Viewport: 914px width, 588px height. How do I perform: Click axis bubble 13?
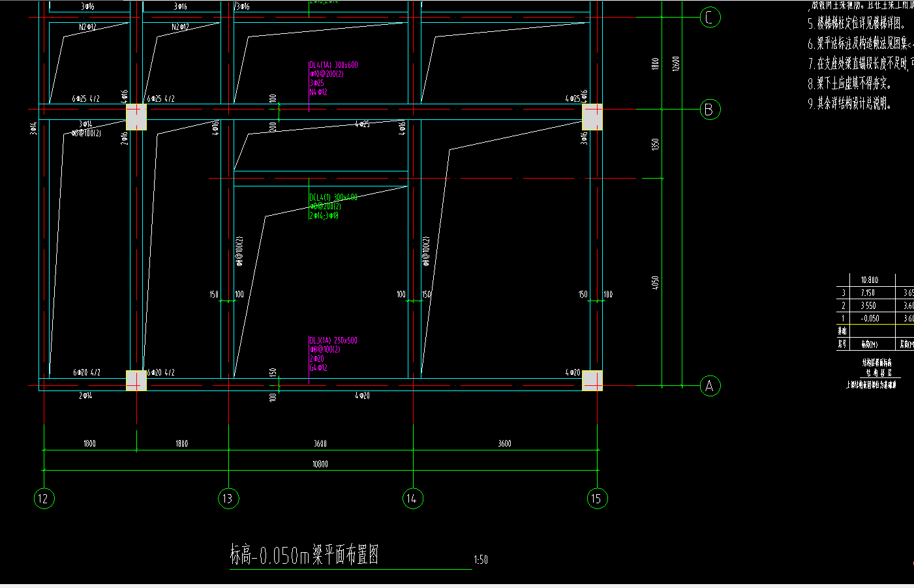228,499
